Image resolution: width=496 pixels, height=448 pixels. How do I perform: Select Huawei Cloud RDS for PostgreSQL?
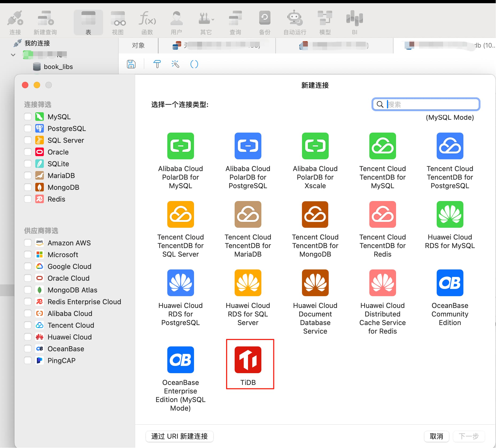pyautogui.click(x=181, y=283)
